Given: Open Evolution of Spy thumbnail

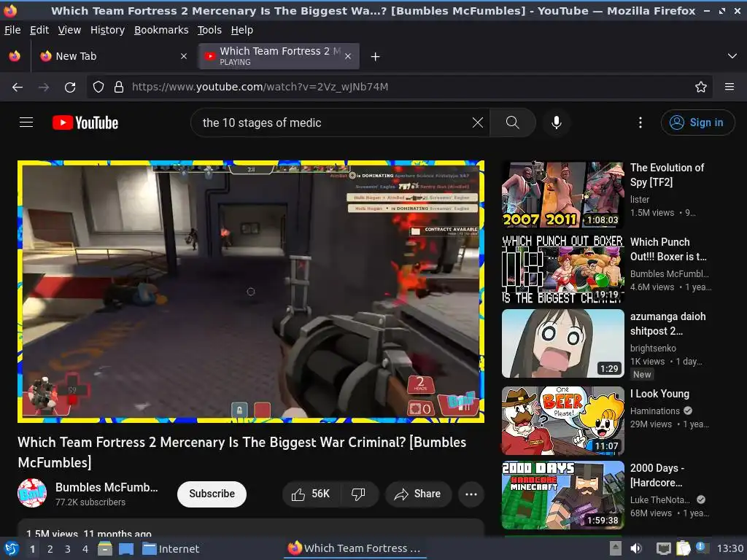Looking at the screenshot, I should coord(563,195).
